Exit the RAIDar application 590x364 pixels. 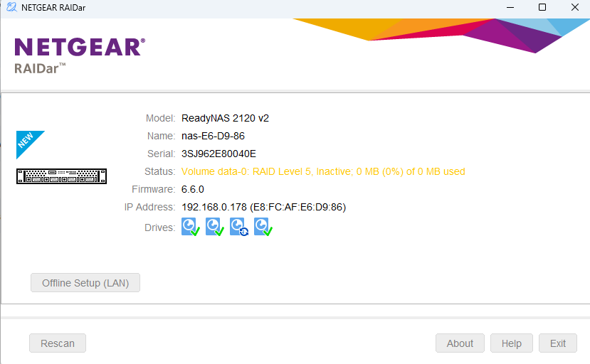pyautogui.click(x=558, y=343)
